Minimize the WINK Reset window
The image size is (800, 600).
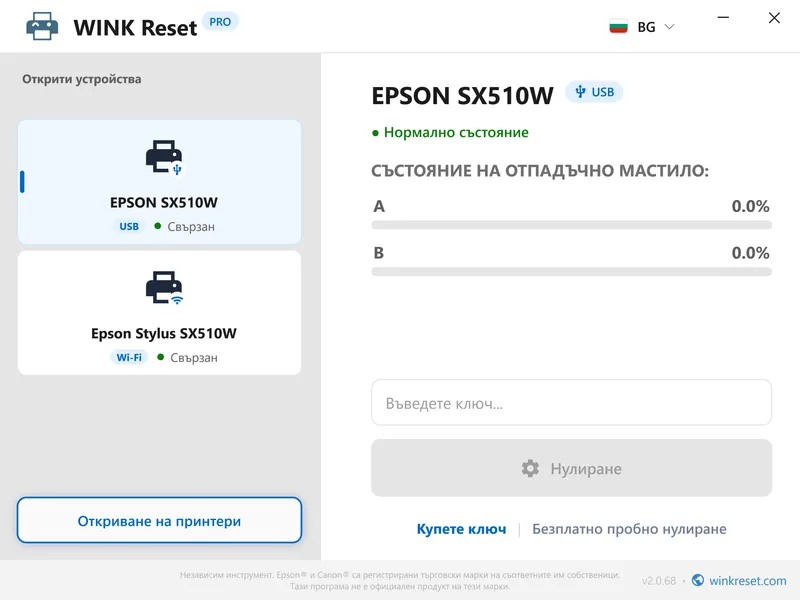tap(723, 18)
